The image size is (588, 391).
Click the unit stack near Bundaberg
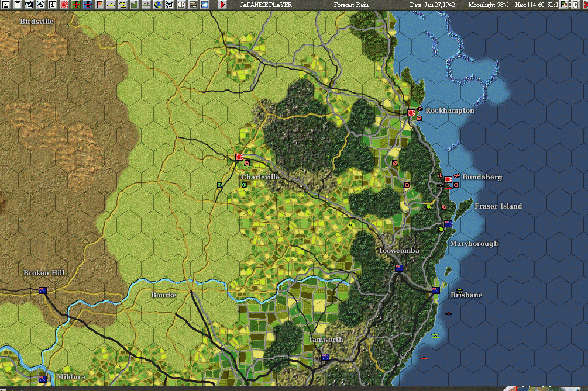(x=449, y=179)
